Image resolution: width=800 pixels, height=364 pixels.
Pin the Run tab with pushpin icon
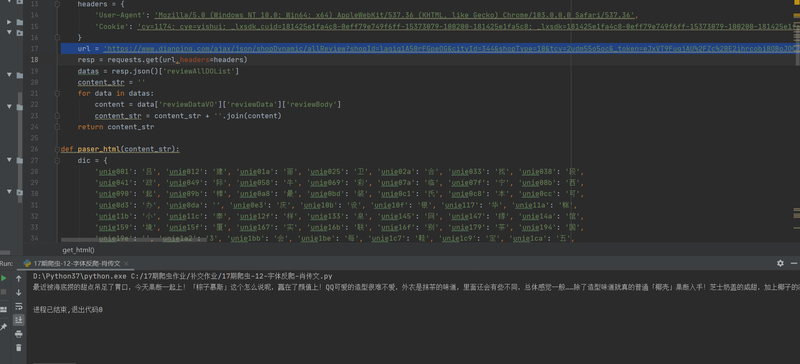click(x=3, y=327)
